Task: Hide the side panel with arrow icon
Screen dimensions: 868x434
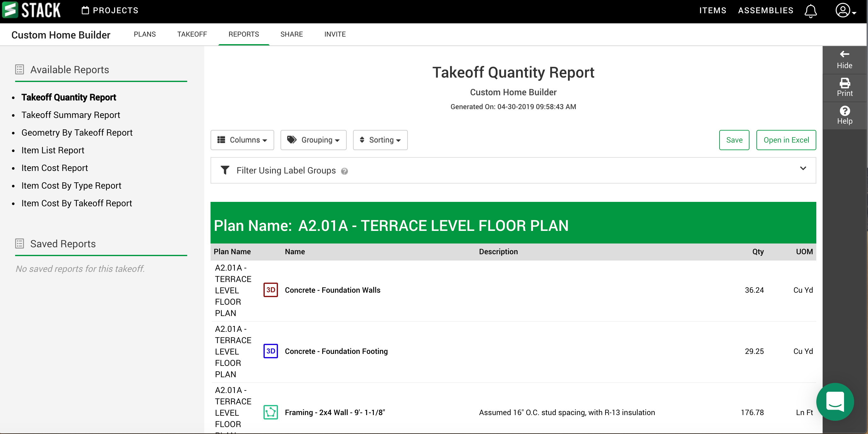Action: [x=844, y=54]
